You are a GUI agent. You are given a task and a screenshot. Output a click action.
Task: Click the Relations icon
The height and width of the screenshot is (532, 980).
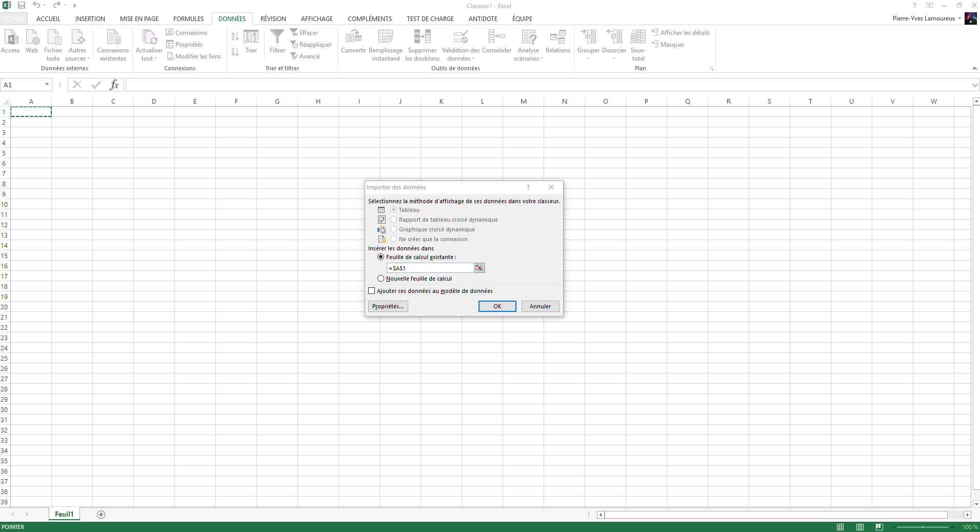[x=557, y=37]
